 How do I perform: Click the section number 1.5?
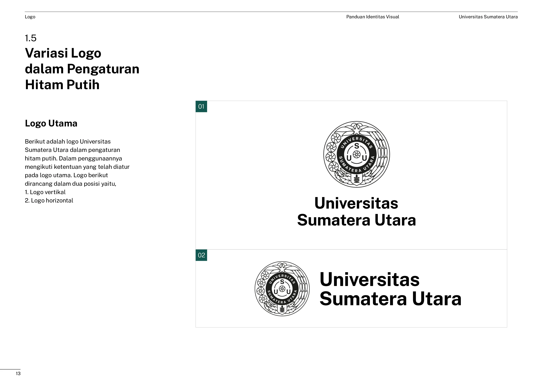coord(31,38)
